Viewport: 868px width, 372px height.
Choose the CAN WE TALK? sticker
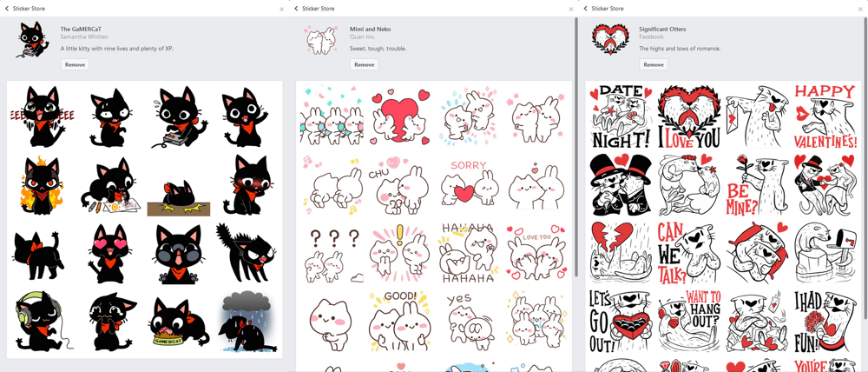coord(688,253)
